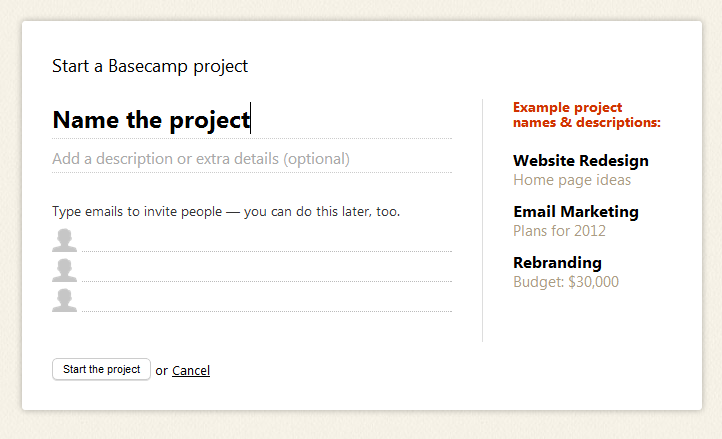Click the description or extra details field

click(252, 159)
